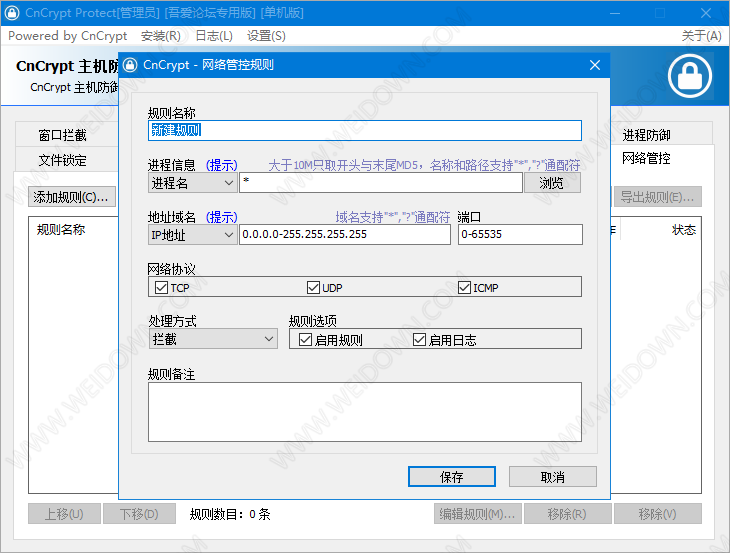
Task: Open the 进程名 dropdown
Action: (x=192, y=183)
